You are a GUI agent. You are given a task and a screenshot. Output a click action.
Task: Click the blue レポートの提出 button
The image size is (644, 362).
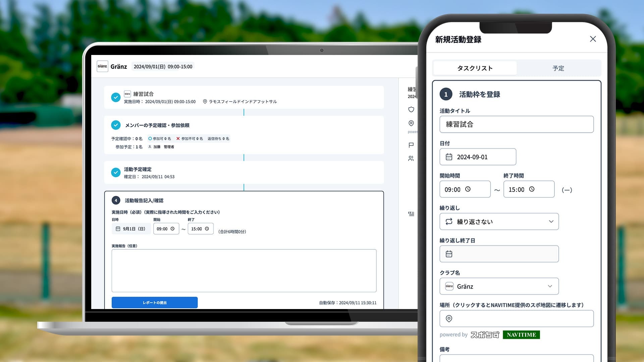coord(155,302)
